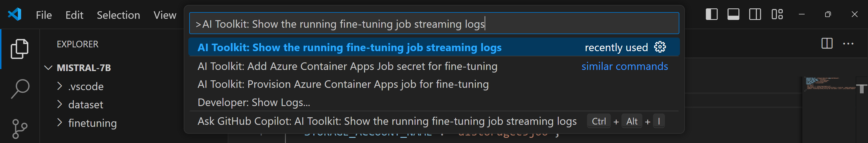Toggle the Primary Side Bar
The height and width of the screenshot is (143, 868).
(711, 14)
